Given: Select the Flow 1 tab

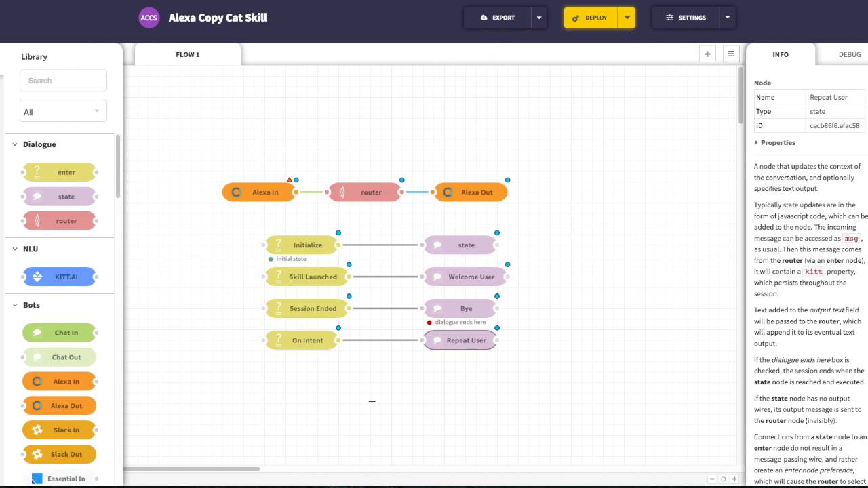Looking at the screenshot, I should (x=188, y=54).
